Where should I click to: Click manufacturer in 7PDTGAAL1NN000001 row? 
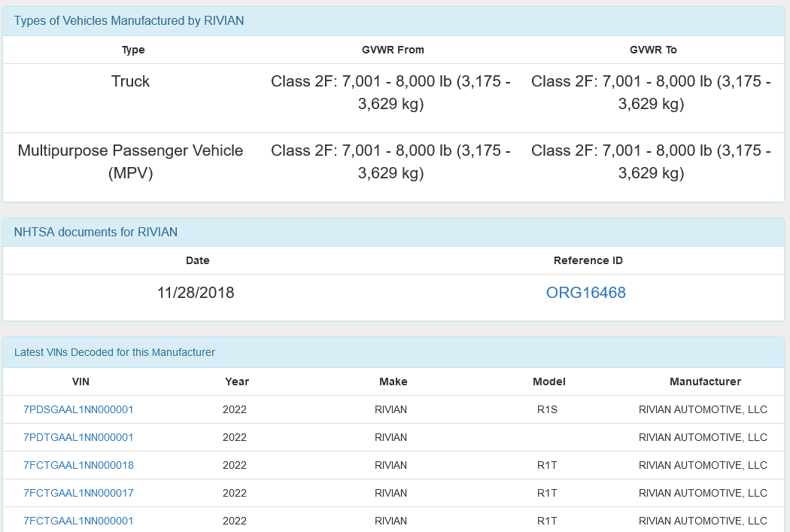[703, 437]
